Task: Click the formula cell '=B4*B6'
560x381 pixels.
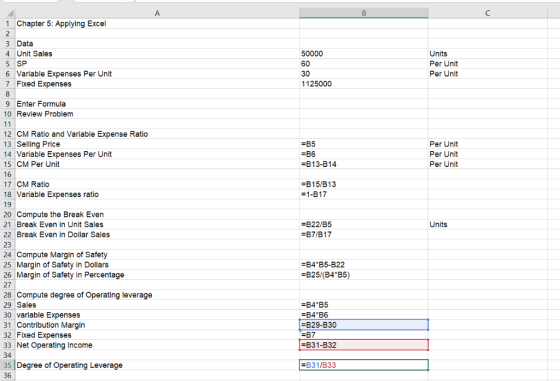Action: [364, 315]
